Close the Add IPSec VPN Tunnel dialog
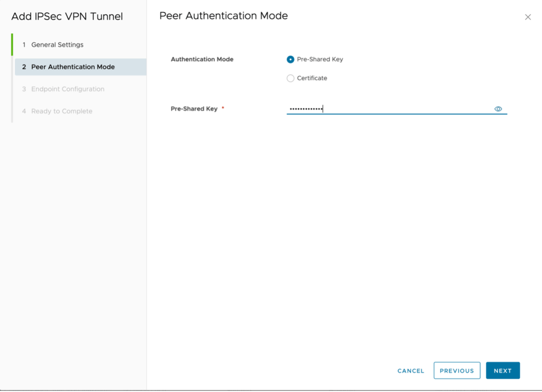 (527, 17)
